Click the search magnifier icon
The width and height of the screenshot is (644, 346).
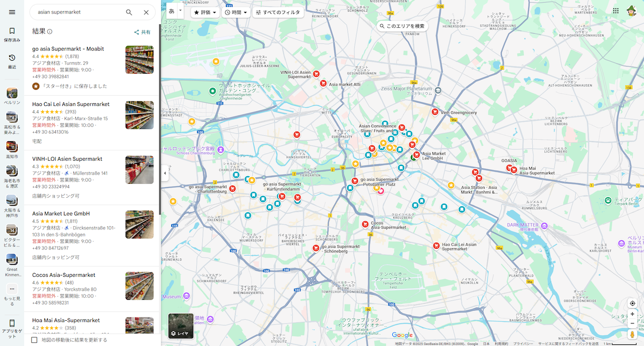[x=129, y=12]
